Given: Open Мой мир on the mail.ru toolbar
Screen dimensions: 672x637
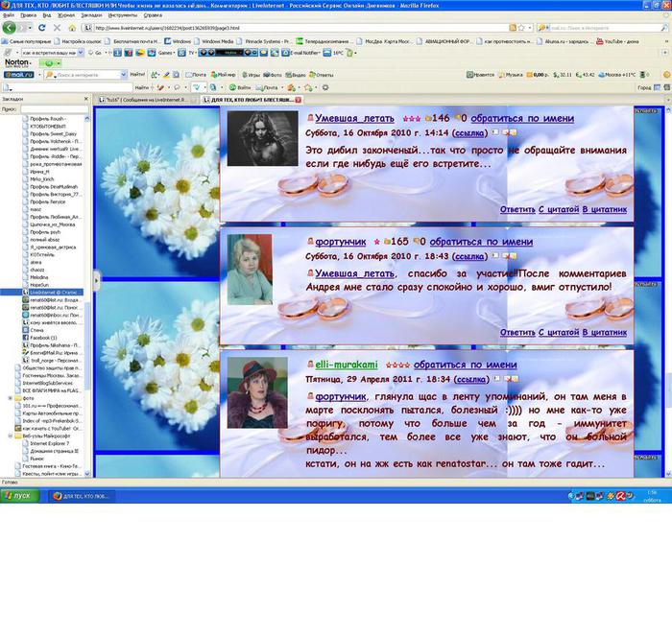Looking at the screenshot, I should [223, 75].
